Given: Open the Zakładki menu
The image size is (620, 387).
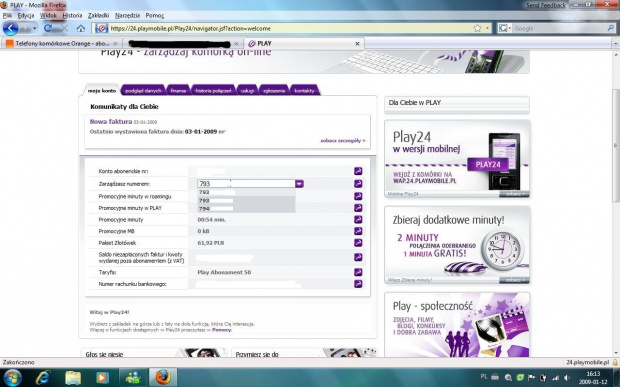Looking at the screenshot, I should pos(98,15).
